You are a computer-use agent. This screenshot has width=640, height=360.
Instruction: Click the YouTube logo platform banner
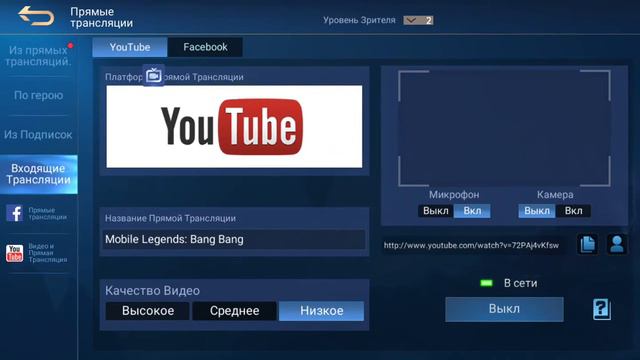[234, 127]
